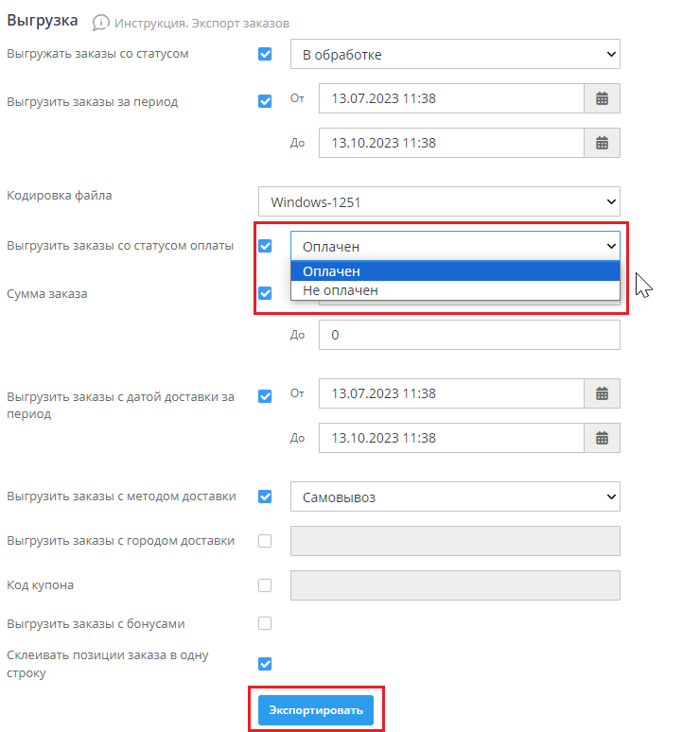Toggle export orders with bonuses checkbox
Image resolution: width=700 pixels, height=732 pixels.
click(265, 623)
